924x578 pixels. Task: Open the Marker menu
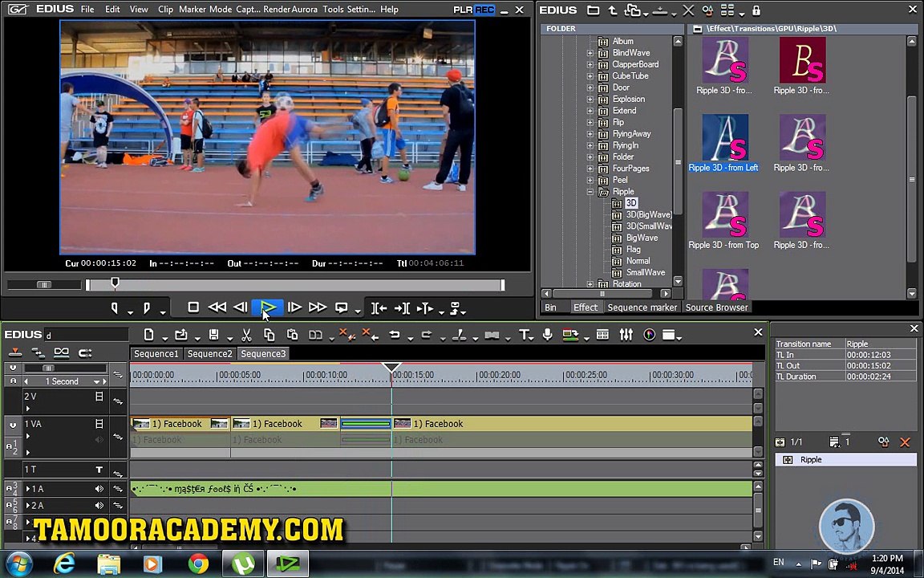point(192,10)
